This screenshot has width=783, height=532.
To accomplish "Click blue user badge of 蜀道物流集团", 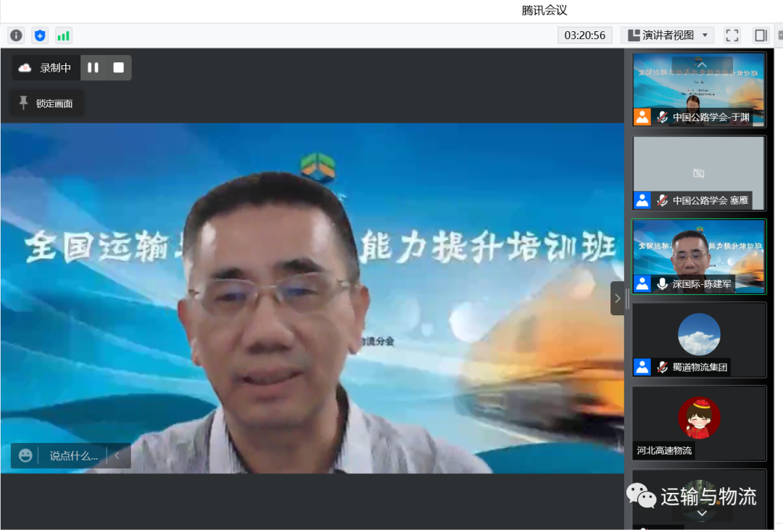I will pos(642,367).
